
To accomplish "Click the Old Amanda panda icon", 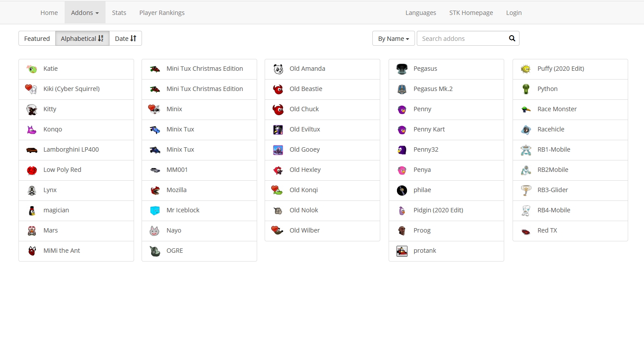I will pyautogui.click(x=278, y=69).
